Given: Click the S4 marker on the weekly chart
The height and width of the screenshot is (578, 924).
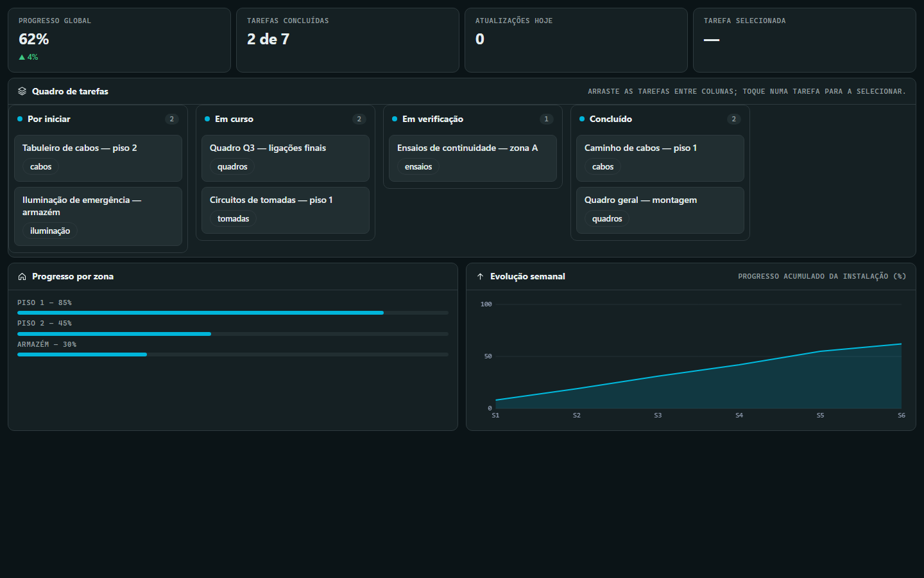Looking at the screenshot, I should (x=739, y=416).
